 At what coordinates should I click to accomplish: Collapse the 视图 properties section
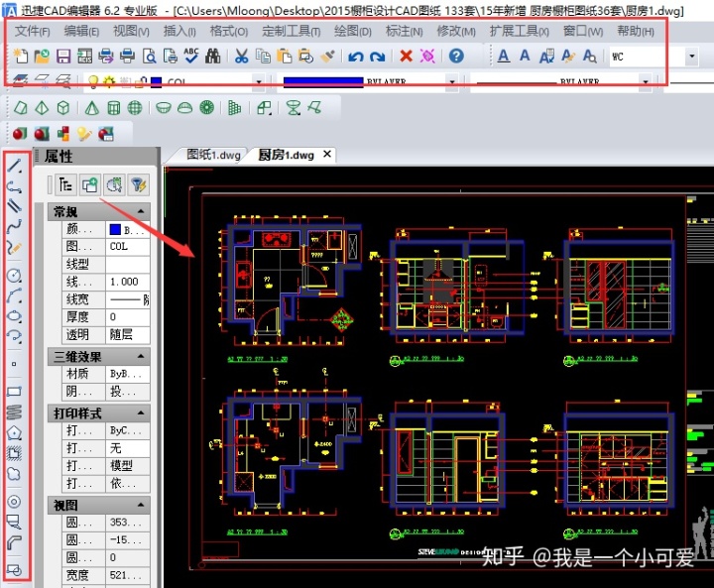point(141,505)
